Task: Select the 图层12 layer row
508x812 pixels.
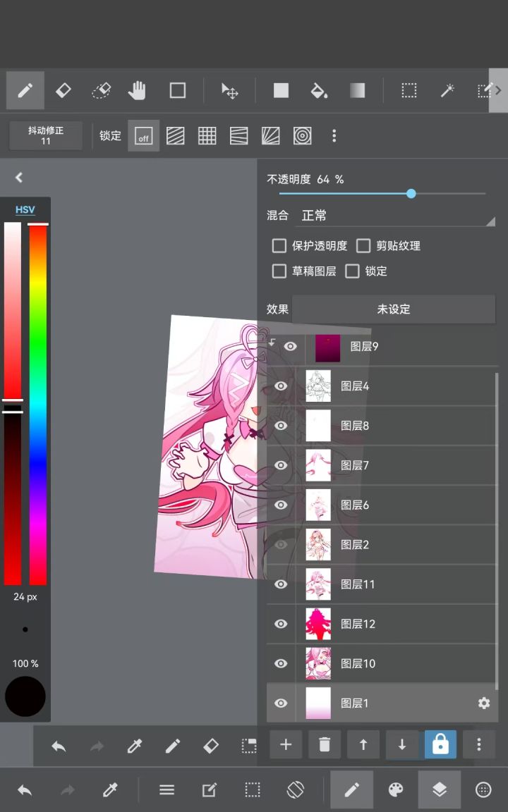Action: (x=381, y=624)
